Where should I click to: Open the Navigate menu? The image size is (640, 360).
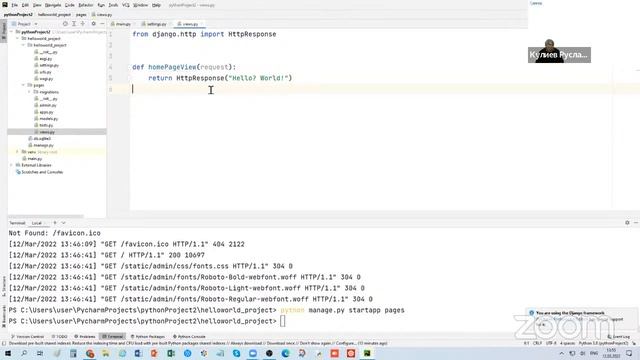(x=53, y=5)
